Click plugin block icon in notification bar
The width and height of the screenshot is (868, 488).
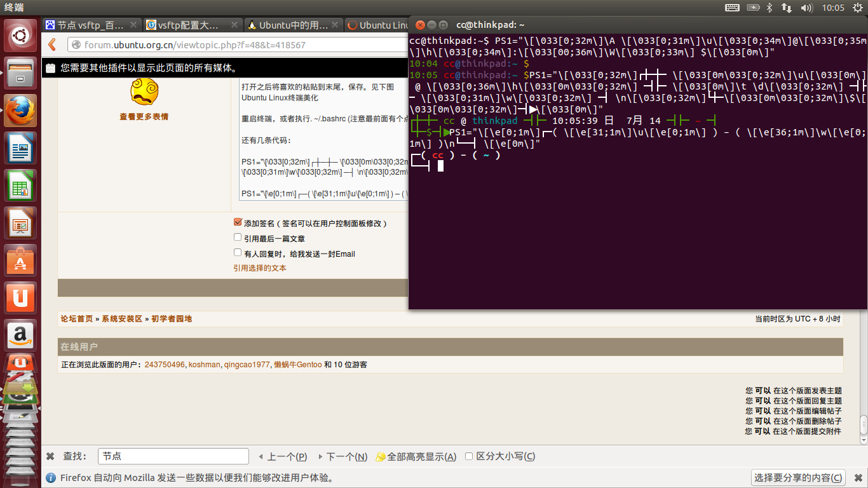coord(50,67)
